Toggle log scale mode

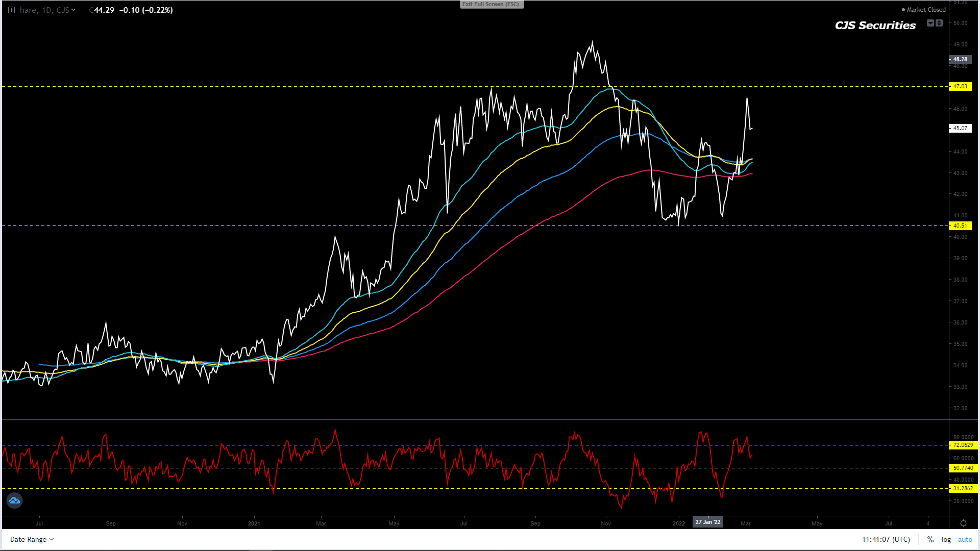pyautogui.click(x=946, y=539)
